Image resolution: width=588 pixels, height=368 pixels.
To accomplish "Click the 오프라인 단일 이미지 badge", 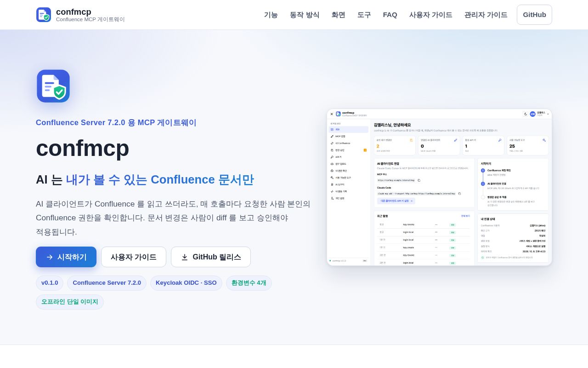I will (70, 302).
